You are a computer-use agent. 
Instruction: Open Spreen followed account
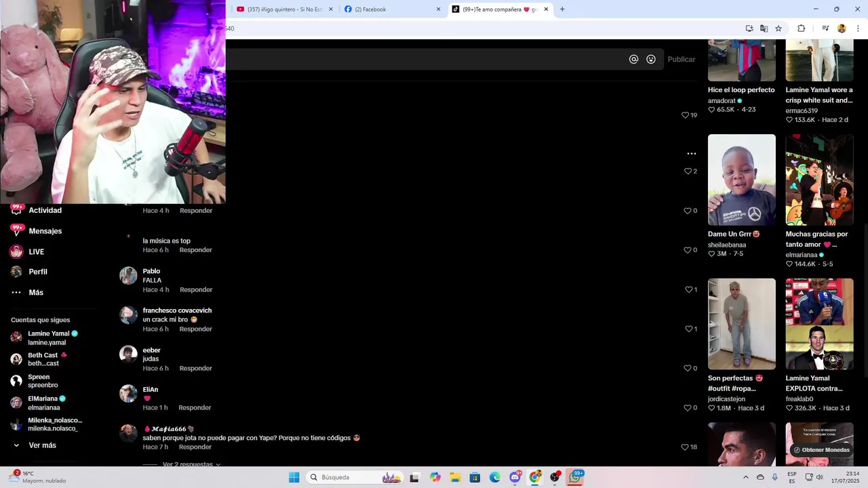[35, 381]
